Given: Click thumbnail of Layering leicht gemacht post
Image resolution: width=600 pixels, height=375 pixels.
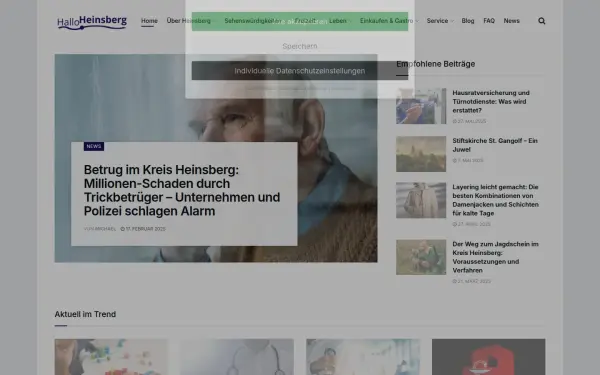Looking at the screenshot, I should [421, 200].
